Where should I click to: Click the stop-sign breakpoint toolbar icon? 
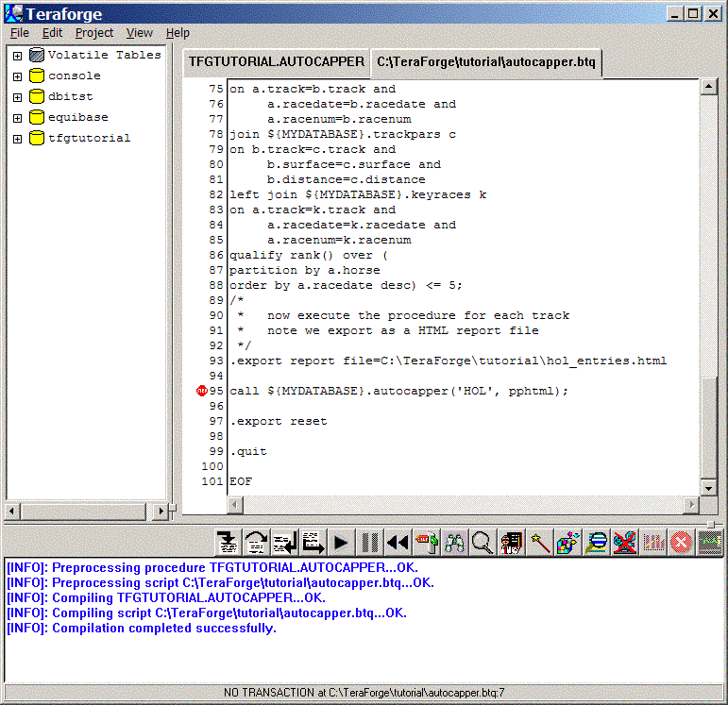coord(426,542)
